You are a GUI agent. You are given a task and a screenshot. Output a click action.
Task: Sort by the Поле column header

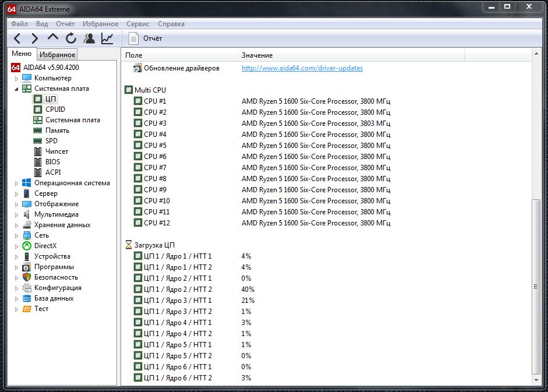(179, 55)
